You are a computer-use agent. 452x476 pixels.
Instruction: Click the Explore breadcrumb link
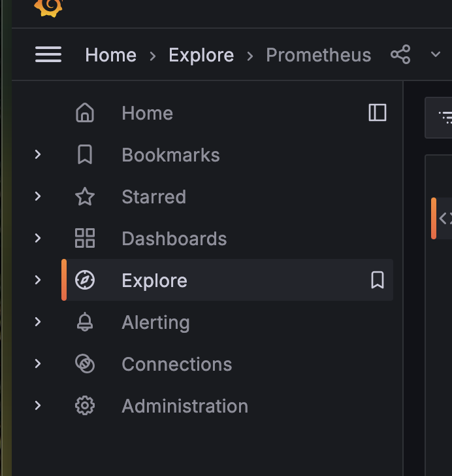(x=201, y=55)
